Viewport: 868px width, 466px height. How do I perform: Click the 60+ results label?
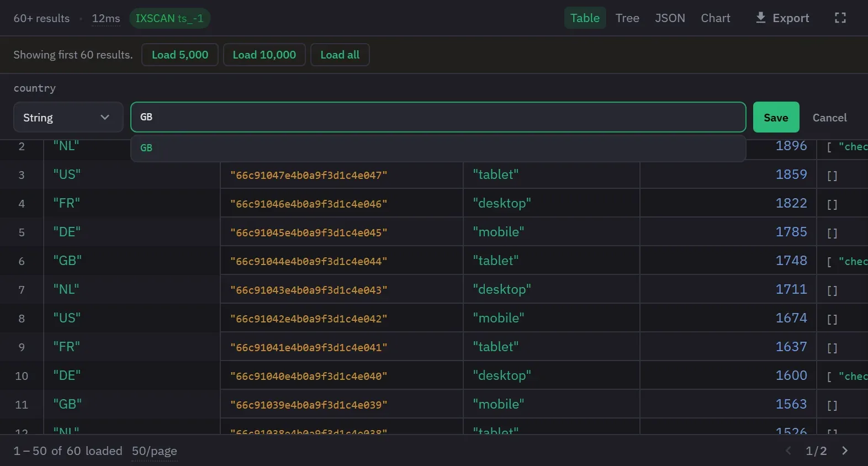pos(42,18)
